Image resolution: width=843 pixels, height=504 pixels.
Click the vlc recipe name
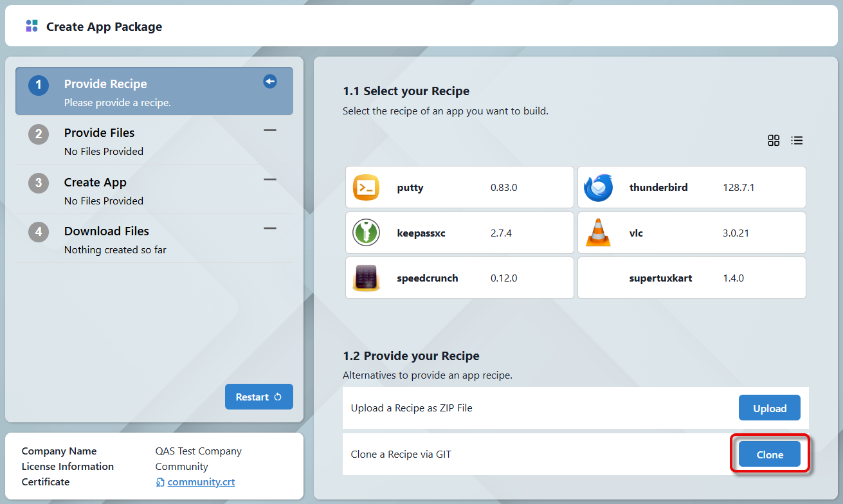(x=636, y=233)
